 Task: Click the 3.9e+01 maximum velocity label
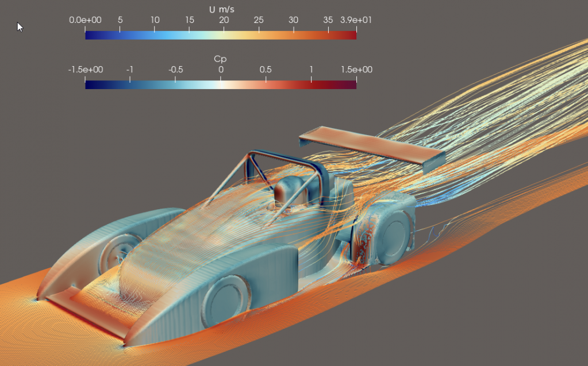click(x=356, y=20)
